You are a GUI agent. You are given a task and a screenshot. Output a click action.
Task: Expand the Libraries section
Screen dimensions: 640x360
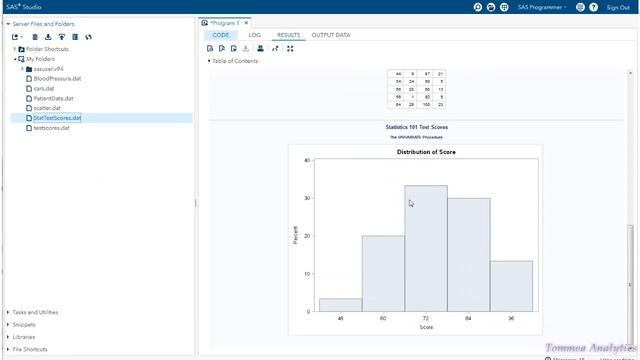tap(8, 337)
